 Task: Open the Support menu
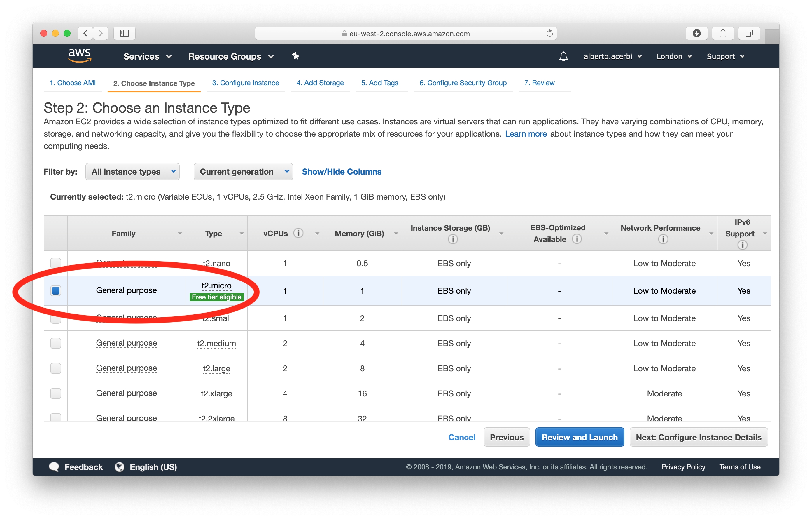click(725, 56)
